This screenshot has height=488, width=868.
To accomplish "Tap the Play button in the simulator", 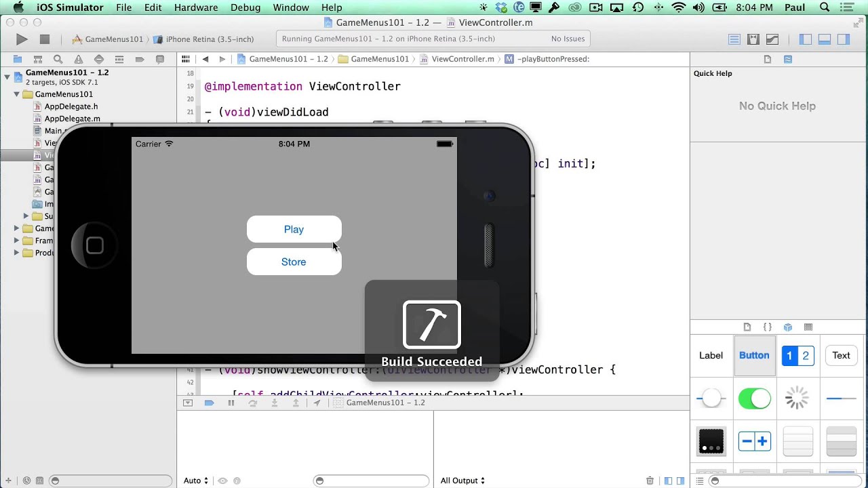I will pos(294,229).
